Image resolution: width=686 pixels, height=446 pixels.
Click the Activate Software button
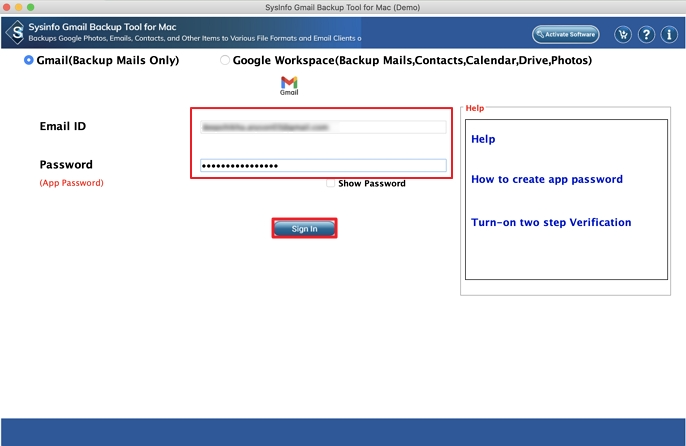[x=566, y=34]
